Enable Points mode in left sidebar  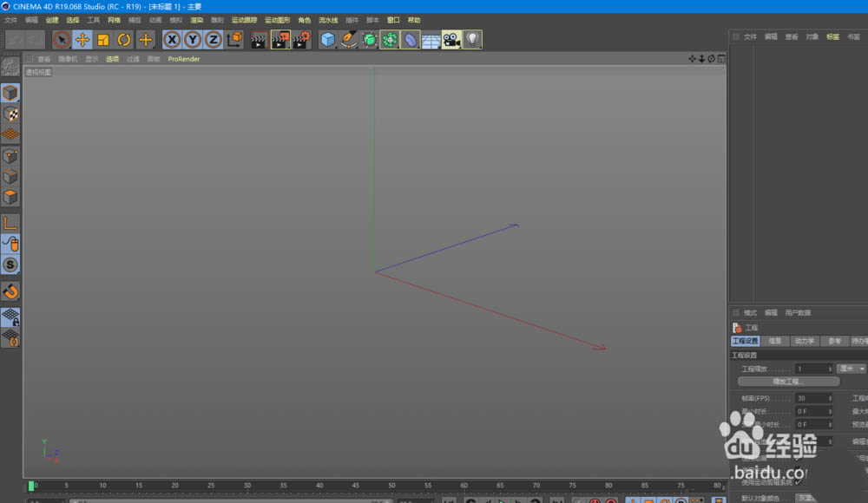(x=10, y=156)
